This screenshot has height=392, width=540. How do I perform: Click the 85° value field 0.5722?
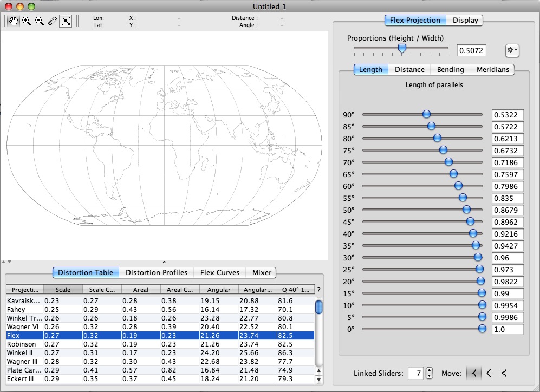508,127
